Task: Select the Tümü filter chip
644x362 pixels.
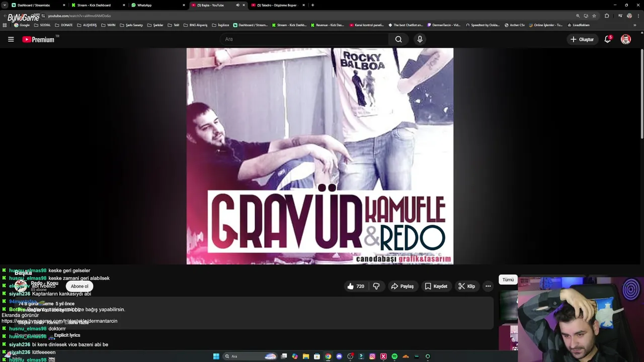Action: 508,280
